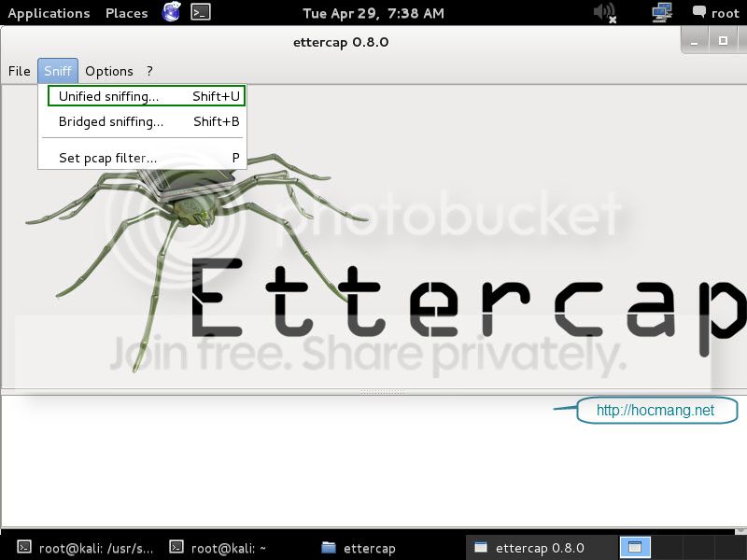Close the open Sniff menu
Screen dimensions: 747x560
coord(58,72)
